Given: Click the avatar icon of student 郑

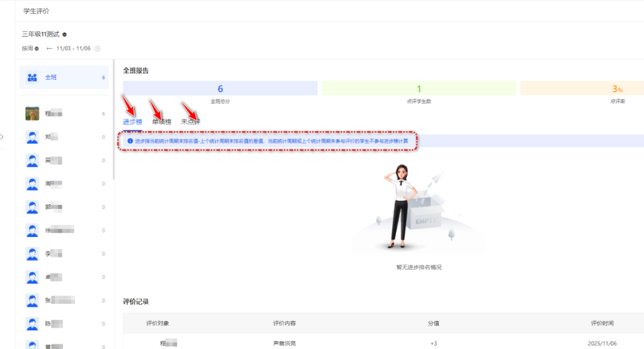Looking at the screenshot, I should (x=32, y=137).
